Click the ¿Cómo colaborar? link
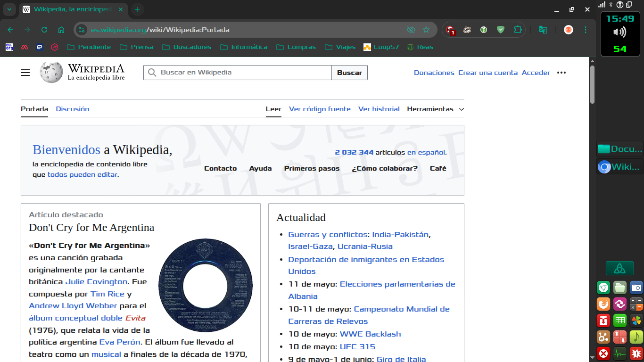This screenshot has height=362, width=644. (385, 168)
